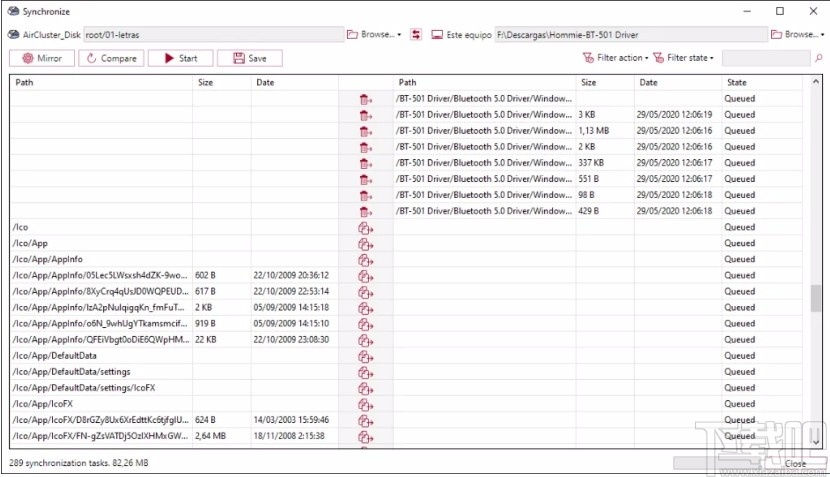Select the /Ico/App/IcoFX/D8rGZy8Ux6XrEdttKc6tjfgIU... path

101,420
